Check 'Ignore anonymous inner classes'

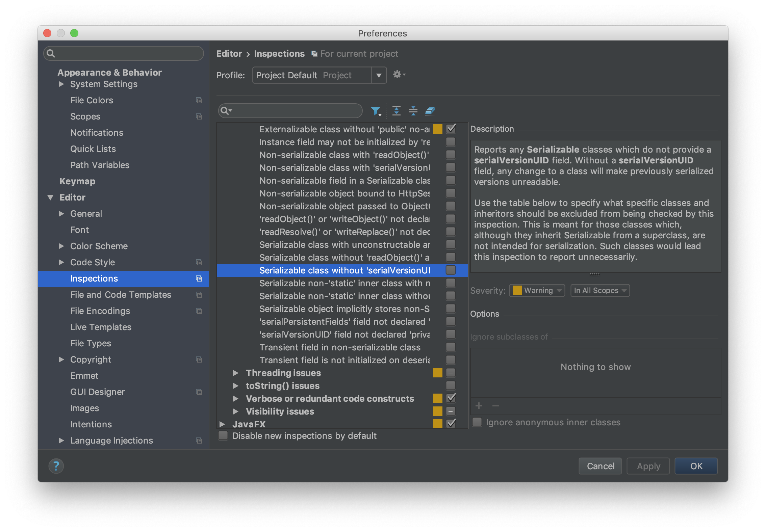click(477, 422)
